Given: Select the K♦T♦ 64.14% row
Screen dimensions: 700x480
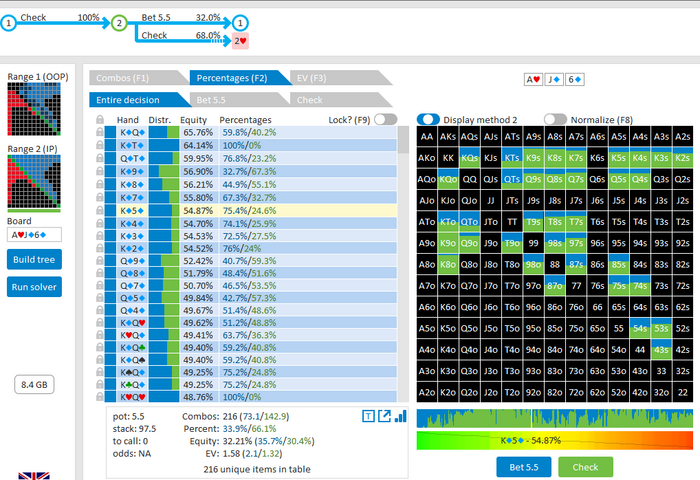Looking at the screenshot, I should tap(251, 145).
